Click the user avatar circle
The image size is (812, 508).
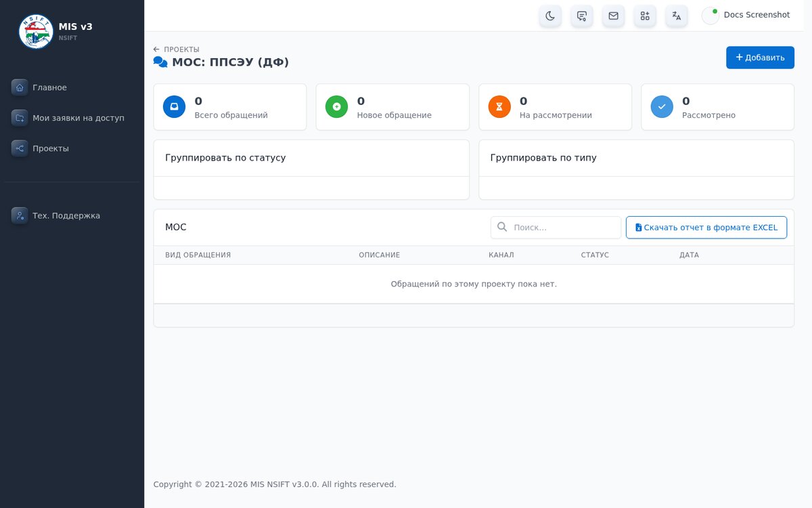tap(710, 16)
